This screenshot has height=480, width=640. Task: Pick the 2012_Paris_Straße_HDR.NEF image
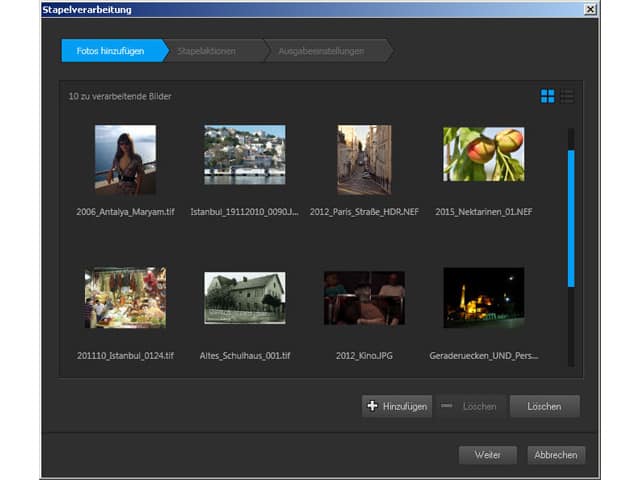(x=364, y=159)
